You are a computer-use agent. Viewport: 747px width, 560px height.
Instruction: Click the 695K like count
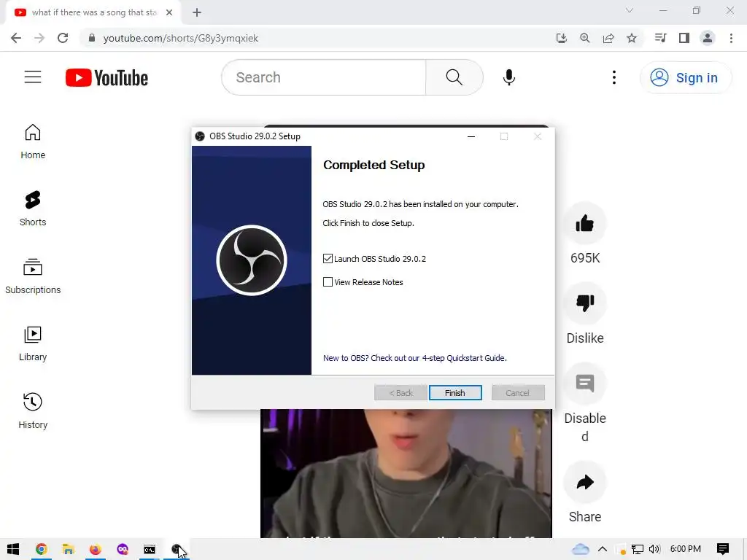point(585,258)
